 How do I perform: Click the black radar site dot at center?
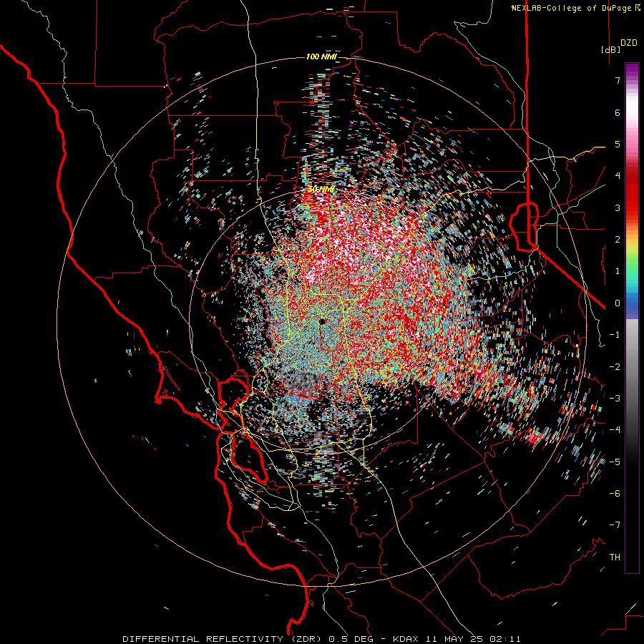point(322,321)
